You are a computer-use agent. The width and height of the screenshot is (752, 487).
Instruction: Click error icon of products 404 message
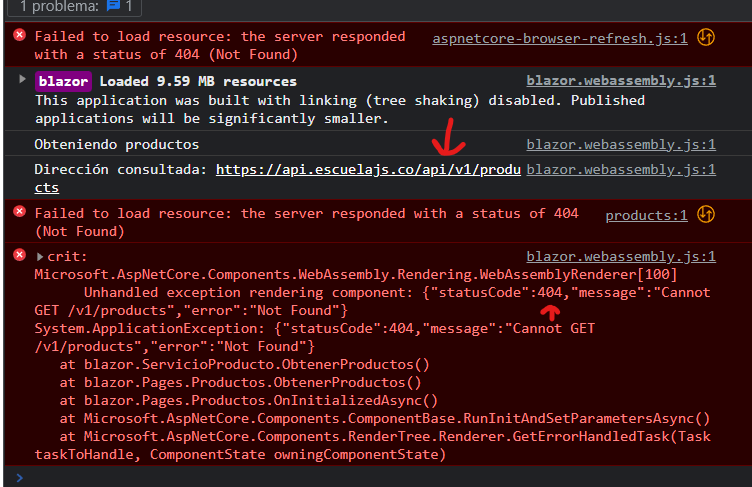tap(20, 212)
